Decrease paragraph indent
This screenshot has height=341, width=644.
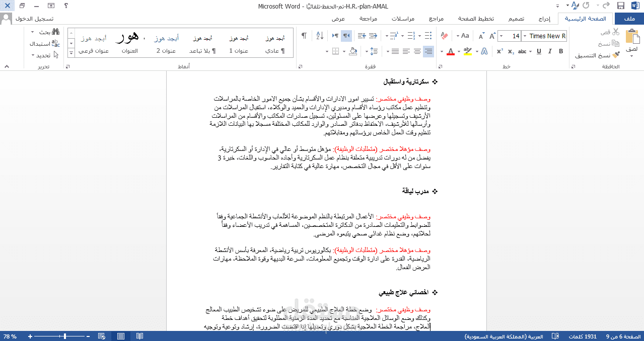coord(373,36)
